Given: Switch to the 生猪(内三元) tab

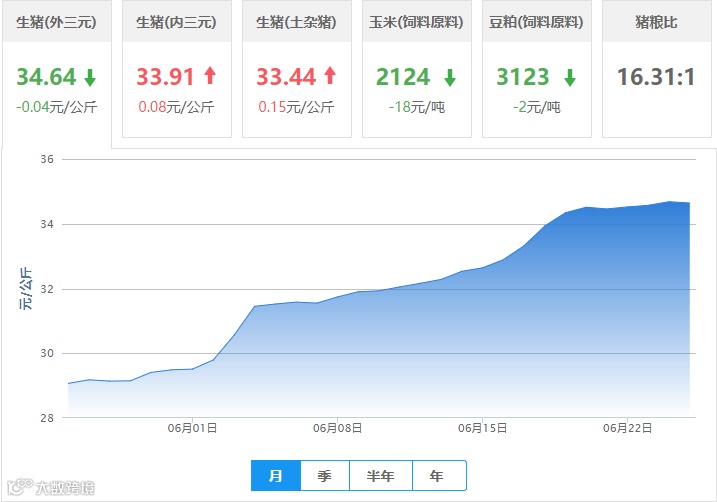Looking at the screenshot, I should click(177, 69).
